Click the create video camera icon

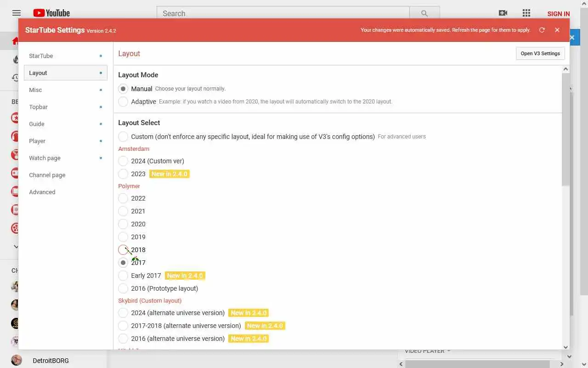[x=503, y=13]
